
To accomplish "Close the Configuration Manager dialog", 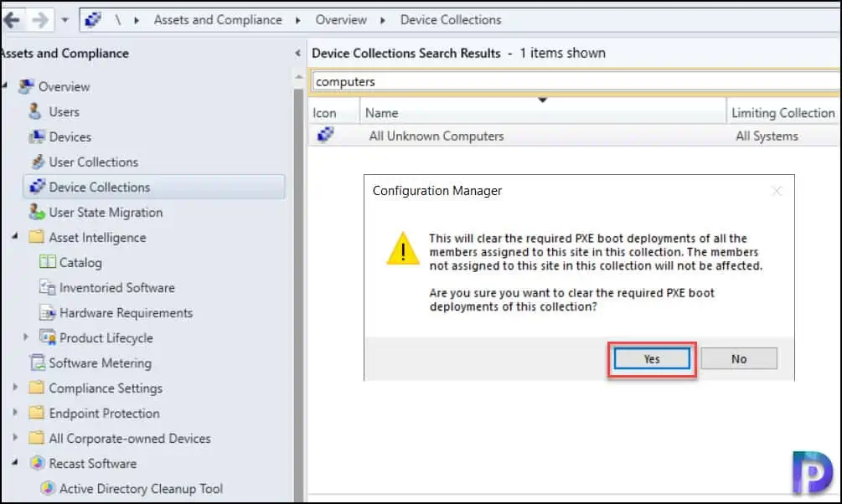I will pos(777,191).
